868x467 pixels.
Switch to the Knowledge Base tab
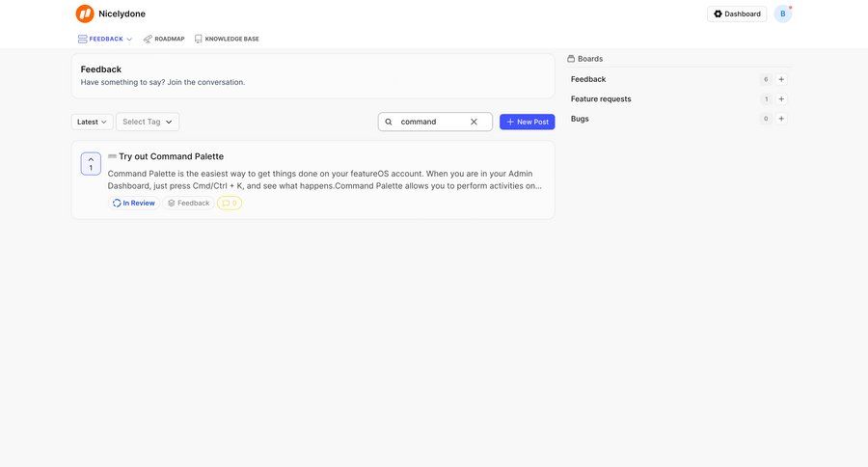[227, 39]
